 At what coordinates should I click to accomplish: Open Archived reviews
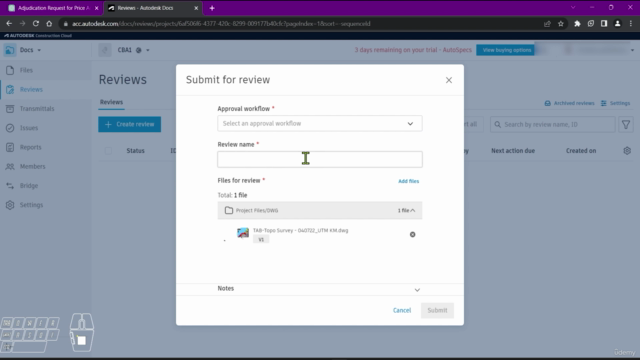pos(569,103)
